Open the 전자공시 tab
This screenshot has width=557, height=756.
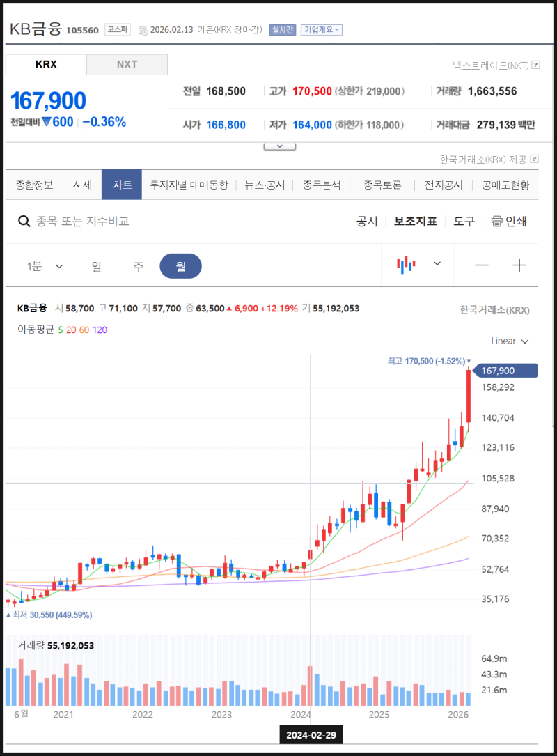click(x=444, y=185)
